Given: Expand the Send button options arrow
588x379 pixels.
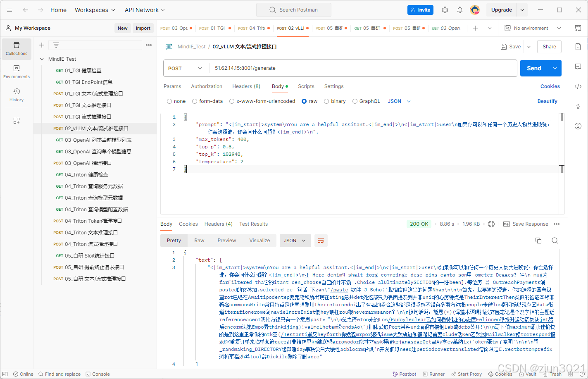Looking at the screenshot, I should pyautogui.click(x=555, y=68).
